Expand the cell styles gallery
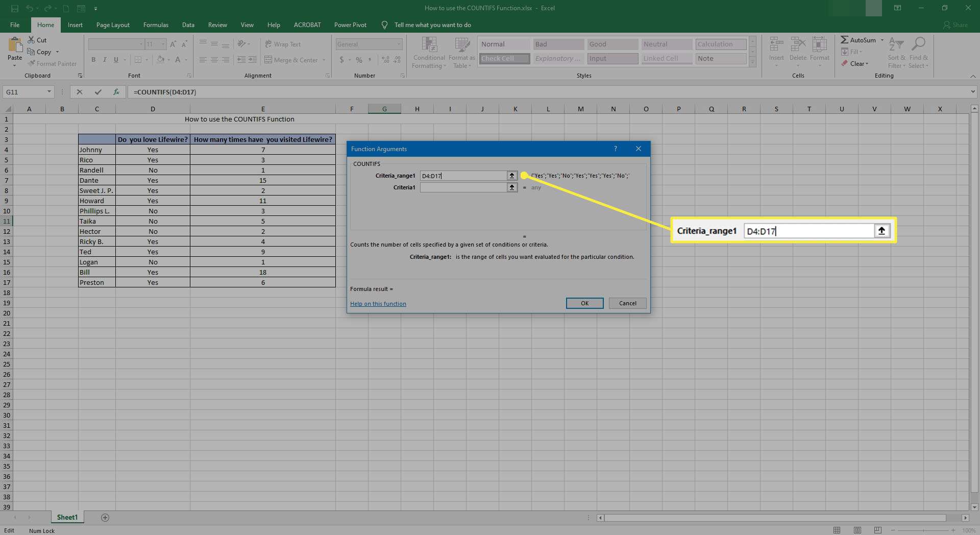The width and height of the screenshot is (980, 535). click(x=752, y=62)
